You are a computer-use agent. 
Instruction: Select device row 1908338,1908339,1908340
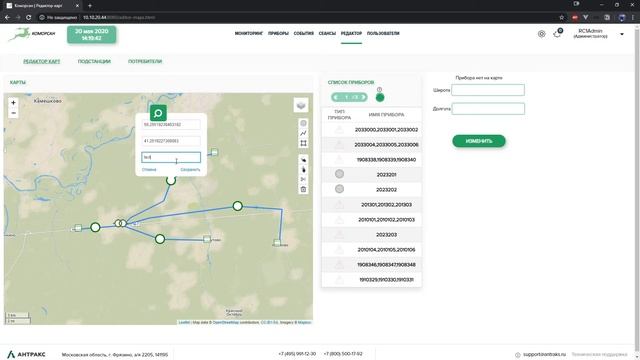coord(372,160)
